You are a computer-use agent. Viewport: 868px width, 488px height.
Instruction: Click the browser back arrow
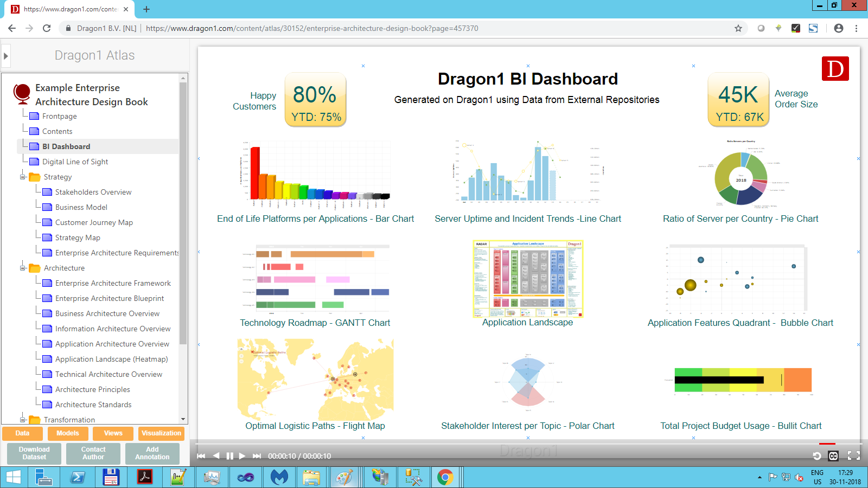tap(12, 28)
